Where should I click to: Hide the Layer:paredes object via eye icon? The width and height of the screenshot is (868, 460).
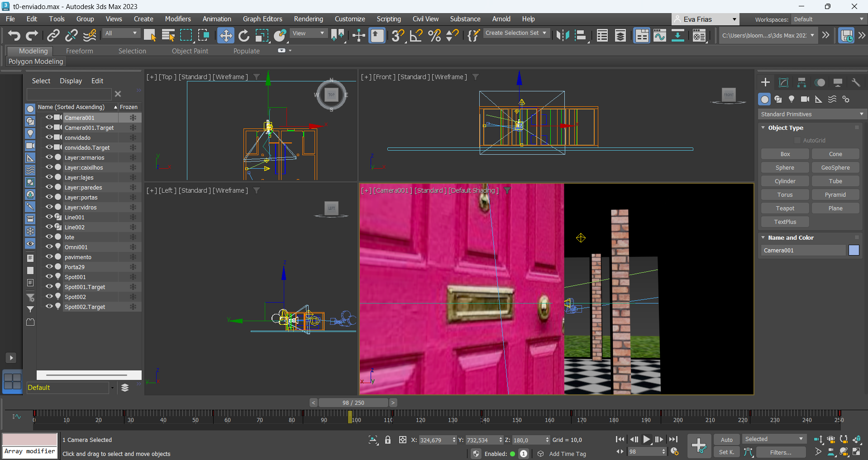(x=49, y=187)
